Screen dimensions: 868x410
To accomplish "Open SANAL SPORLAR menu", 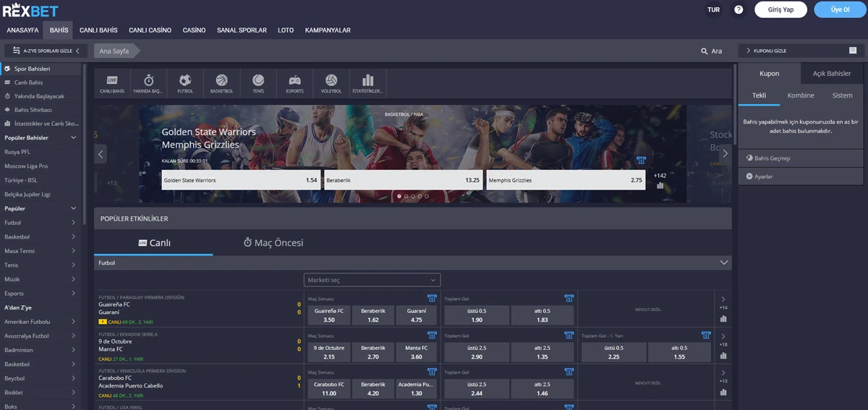I will (242, 30).
